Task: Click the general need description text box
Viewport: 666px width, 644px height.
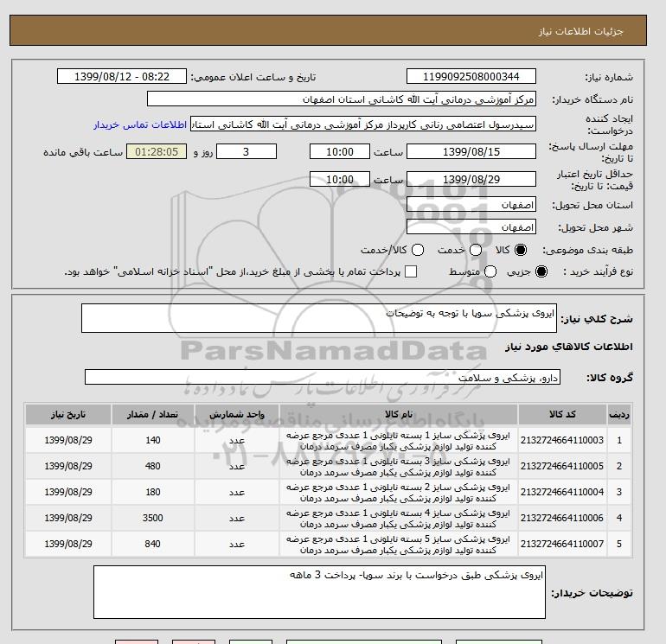Action: 319,318
